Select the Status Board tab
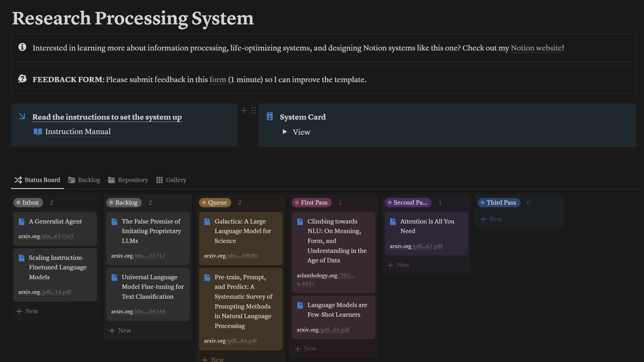This screenshot has height=362, width=644. pos(37,180)
